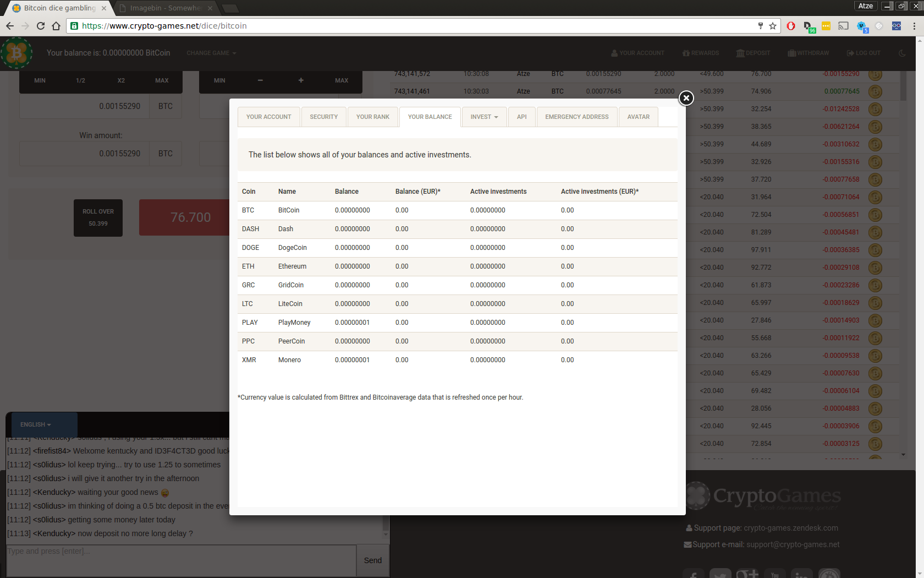Click the chat message input box
Screen dimensions: 924x578
181,560
